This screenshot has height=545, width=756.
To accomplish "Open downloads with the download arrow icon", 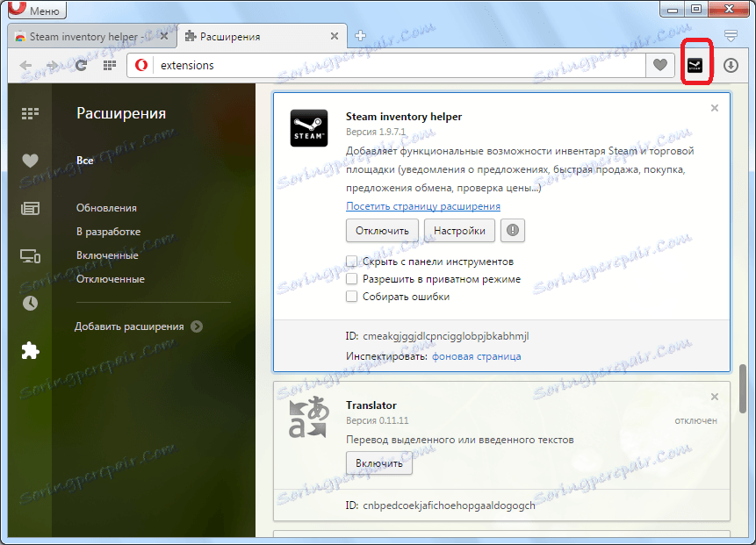I will pos(731,65).
